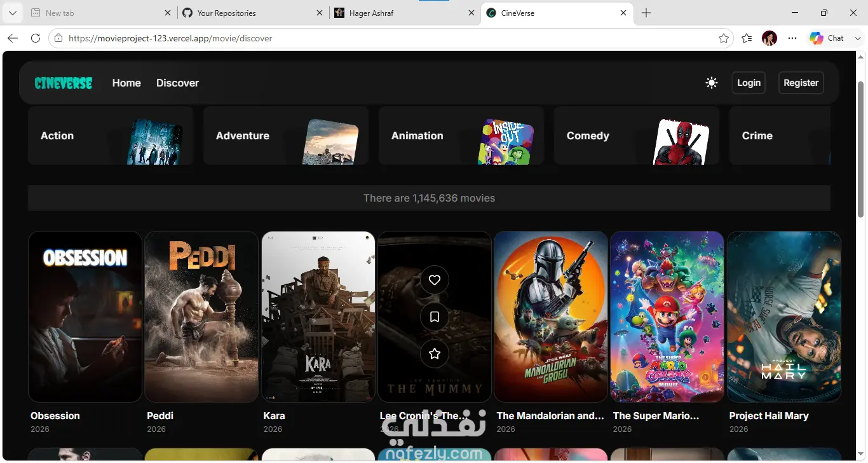Image resolution: width=868 pixels, height=463 pixels.
Task: Open the Peddi movie poster
Action: 201,317
